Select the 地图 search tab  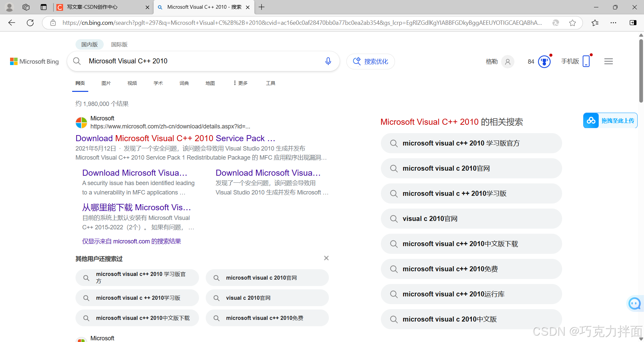210,83
